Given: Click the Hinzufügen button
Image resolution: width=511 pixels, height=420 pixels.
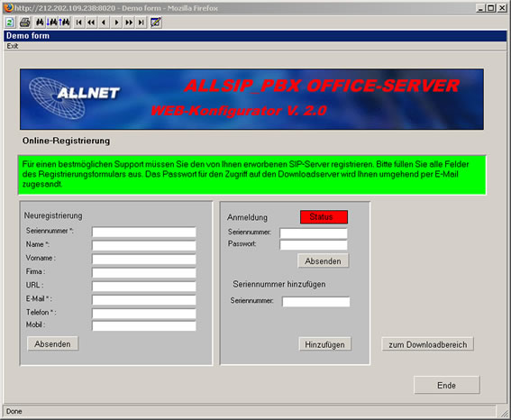Looking at the screenshot, I should [325, 344].
